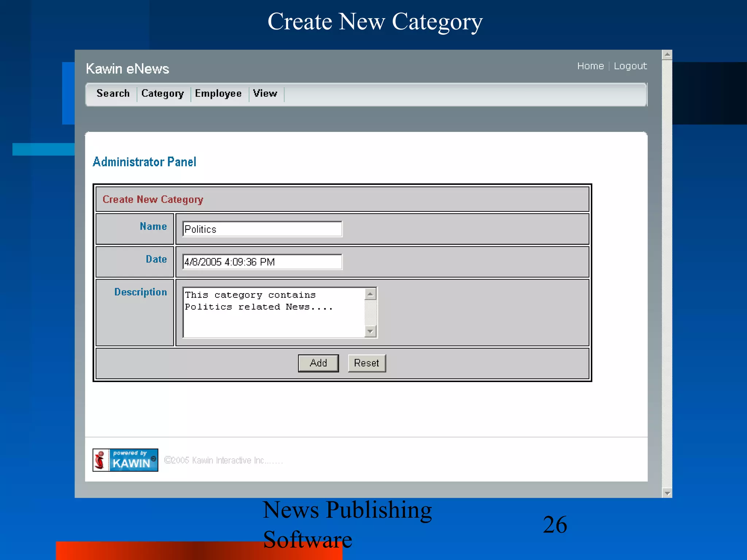
Task: Click the Administrator Panel heading
Action: click(144, 162)
